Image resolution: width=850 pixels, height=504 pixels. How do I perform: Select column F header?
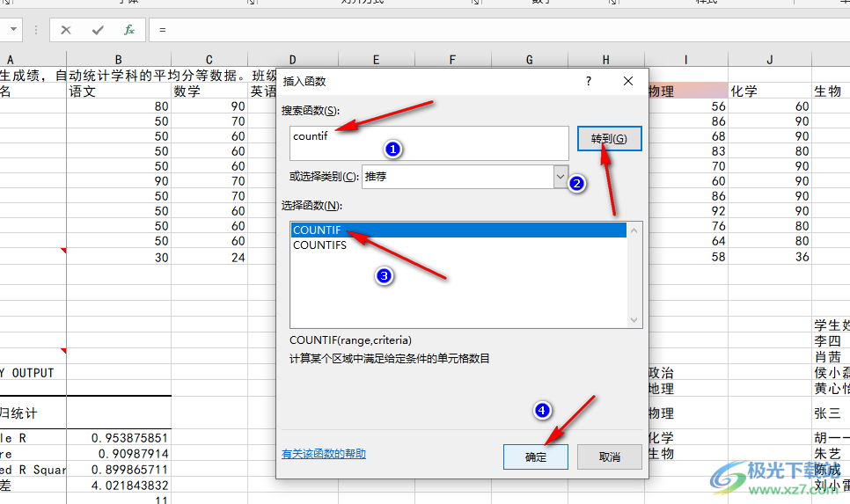452,60
